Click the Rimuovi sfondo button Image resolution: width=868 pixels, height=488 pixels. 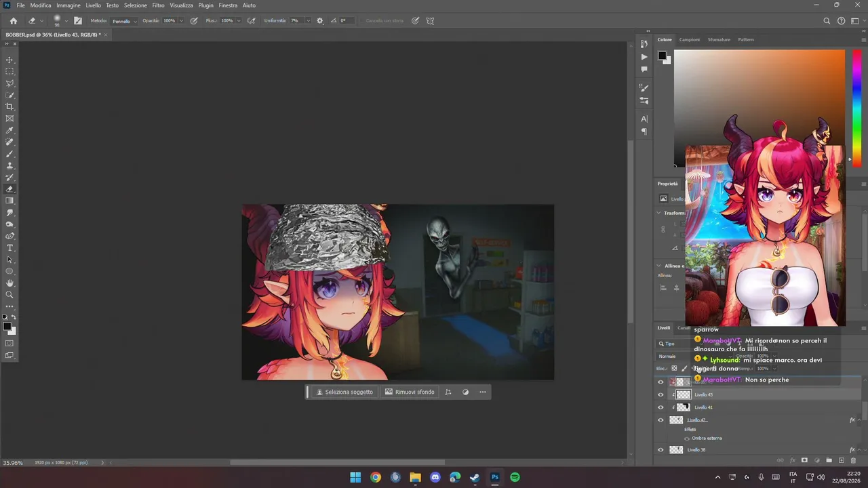410,392
